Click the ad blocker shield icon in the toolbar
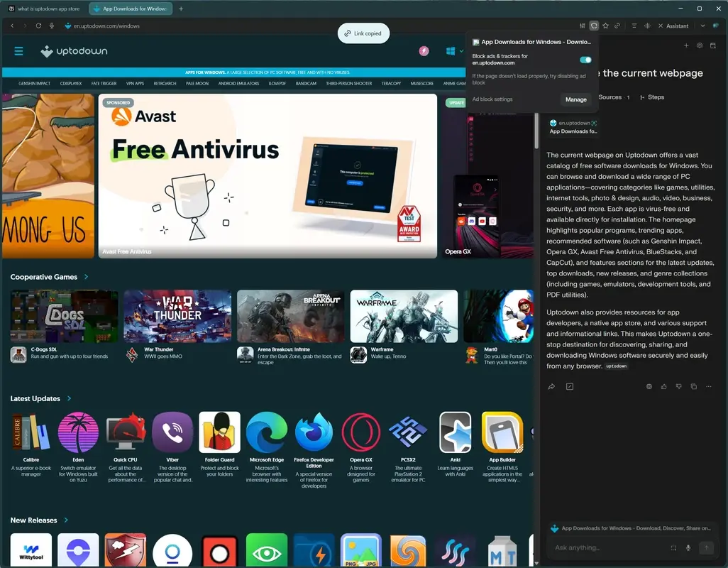728x568 pixels. [x=594, y=26]
